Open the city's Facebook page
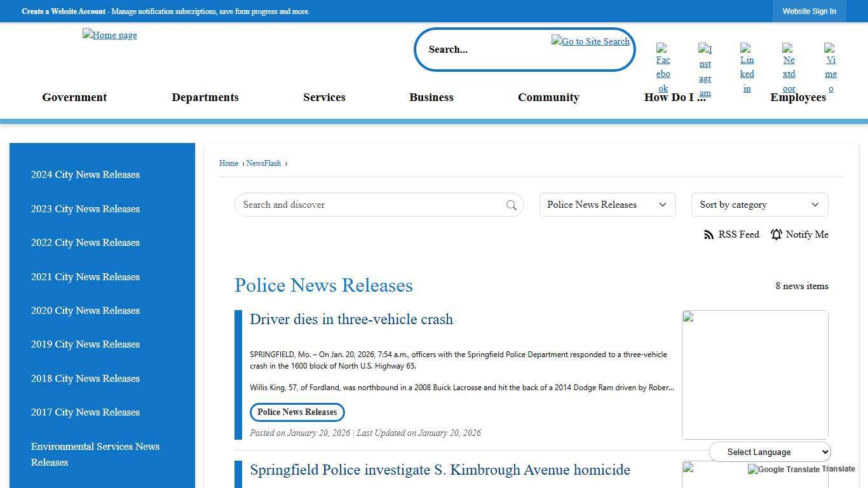This screenshot has height=488, width=868. 663,65
